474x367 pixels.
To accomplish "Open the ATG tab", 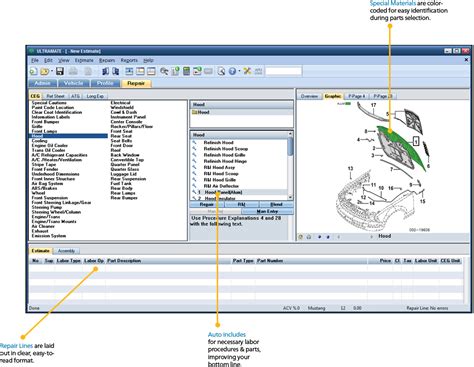I will (x=75, y=96).
